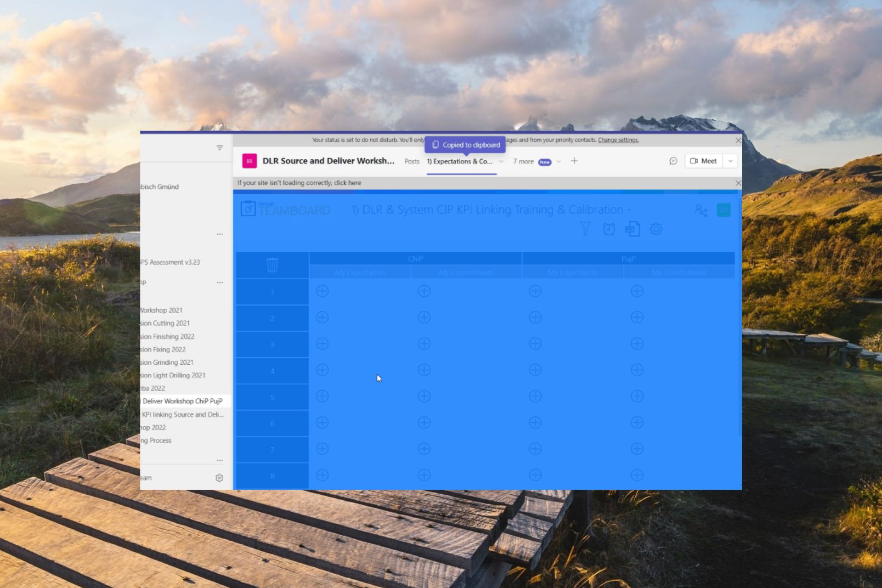This screenshot has width=882, height=588.
Task: Click the ChiP column group header
Action: click(x=415, y=259)
